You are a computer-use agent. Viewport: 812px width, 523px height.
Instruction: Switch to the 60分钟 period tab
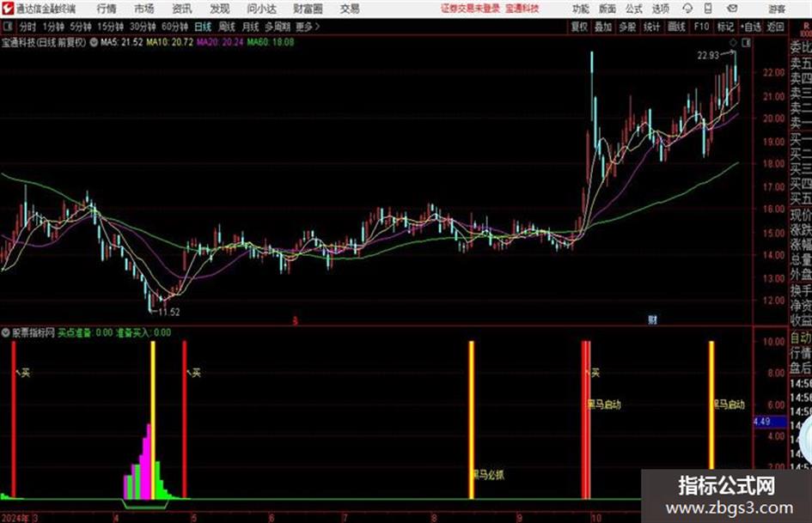(x=175, y=27)
